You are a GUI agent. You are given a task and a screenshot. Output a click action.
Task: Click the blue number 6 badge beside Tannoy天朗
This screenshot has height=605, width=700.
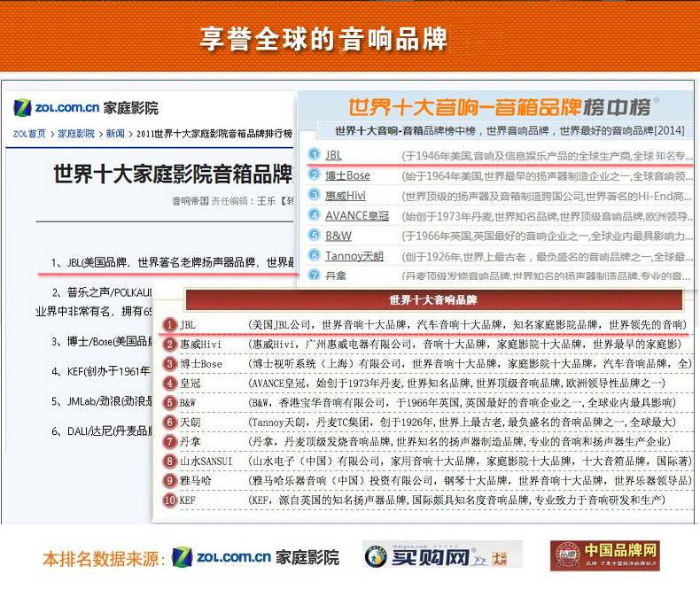click(315, 255)
